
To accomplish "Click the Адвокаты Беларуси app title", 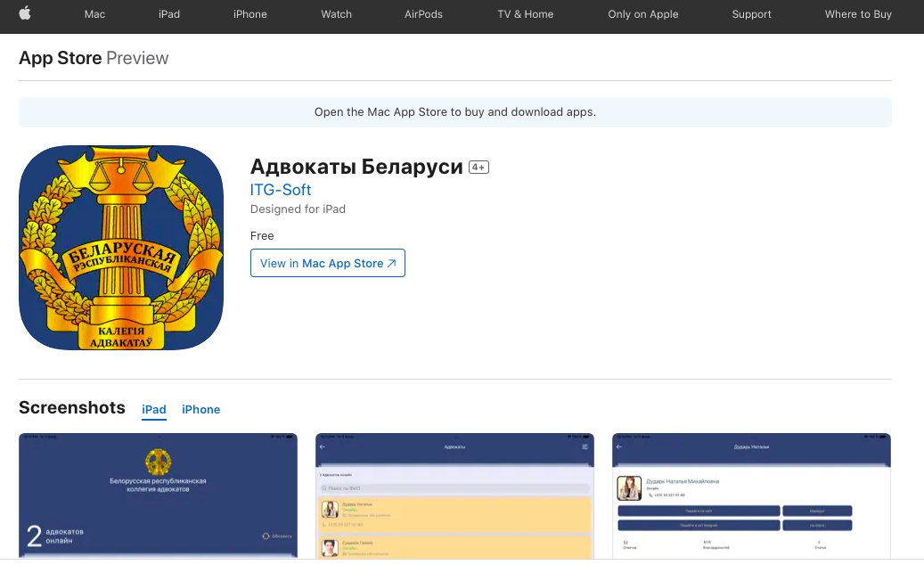I will tap(356, 167).
